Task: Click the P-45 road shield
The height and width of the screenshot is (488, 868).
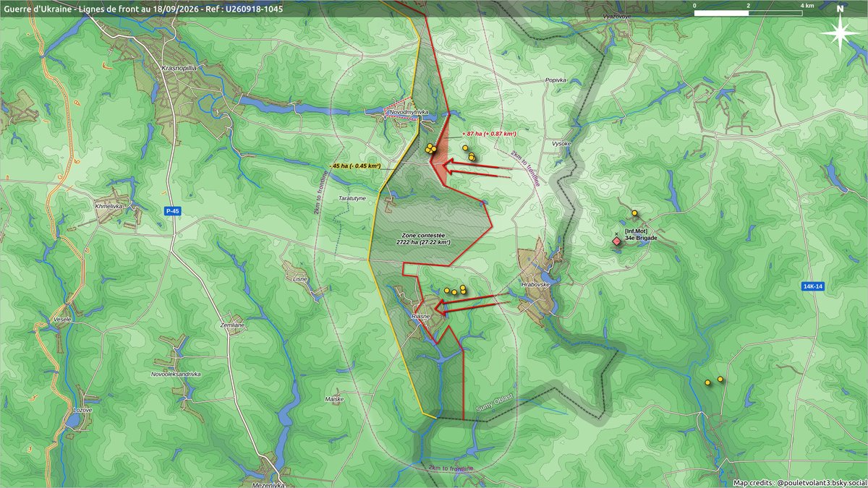Action: point(171,210)
